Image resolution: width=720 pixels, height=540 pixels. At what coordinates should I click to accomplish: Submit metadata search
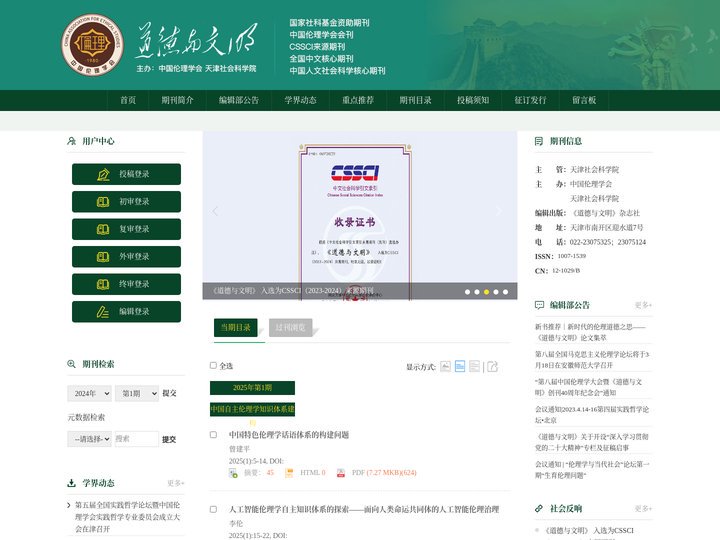click(169, 439)
